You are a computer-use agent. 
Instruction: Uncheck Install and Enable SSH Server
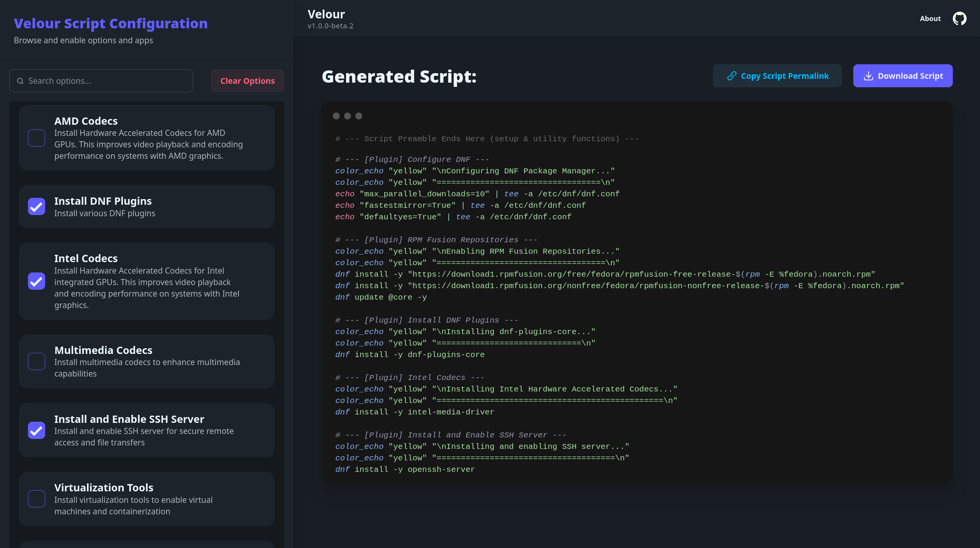point(36,430)
